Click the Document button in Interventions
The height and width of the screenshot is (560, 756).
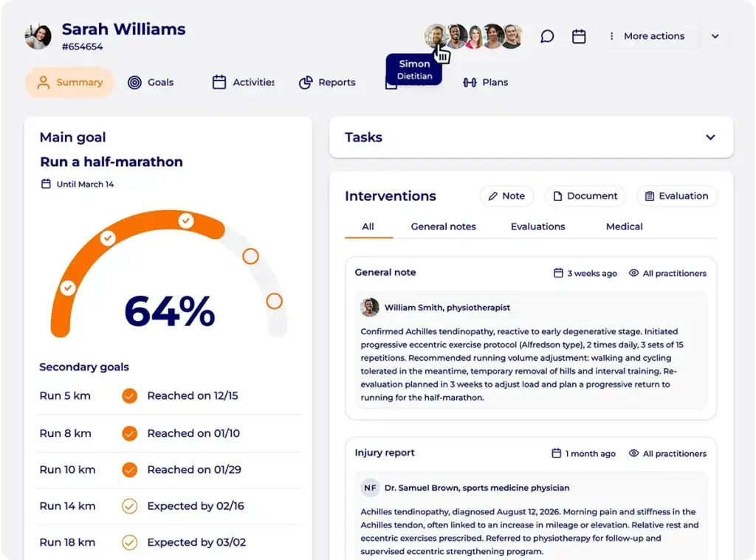[585, 196]
